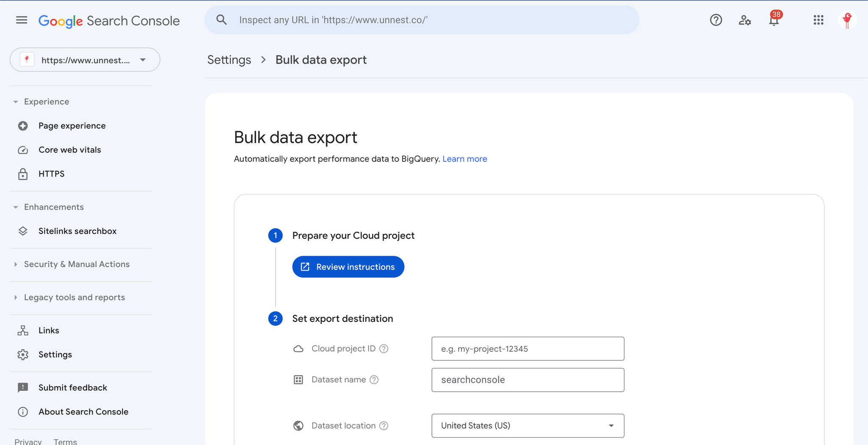Click the Google Search Console logo
The width and height of the screenshot is (868, 445).
coord(109,21)
